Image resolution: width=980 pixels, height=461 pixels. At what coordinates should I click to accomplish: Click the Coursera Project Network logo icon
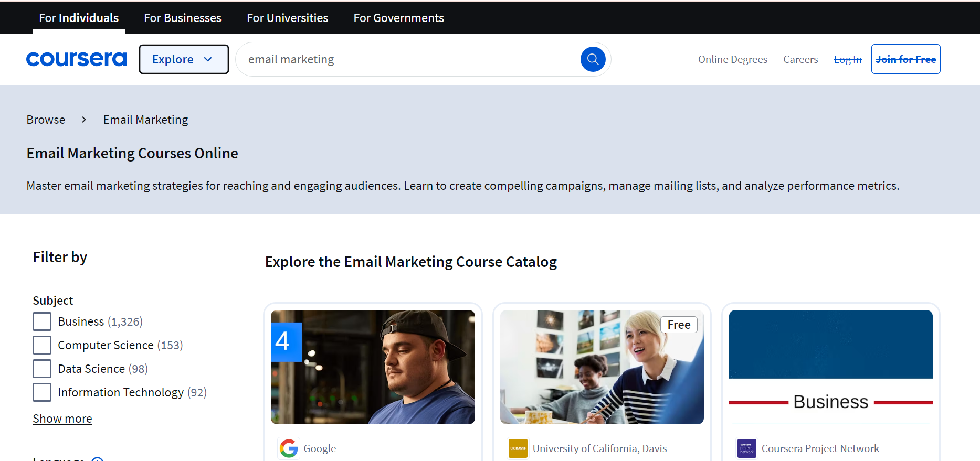coord(746,448)
